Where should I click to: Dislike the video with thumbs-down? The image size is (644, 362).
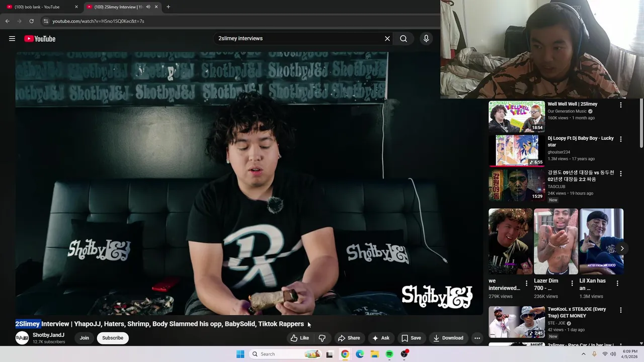pos(322,338)
